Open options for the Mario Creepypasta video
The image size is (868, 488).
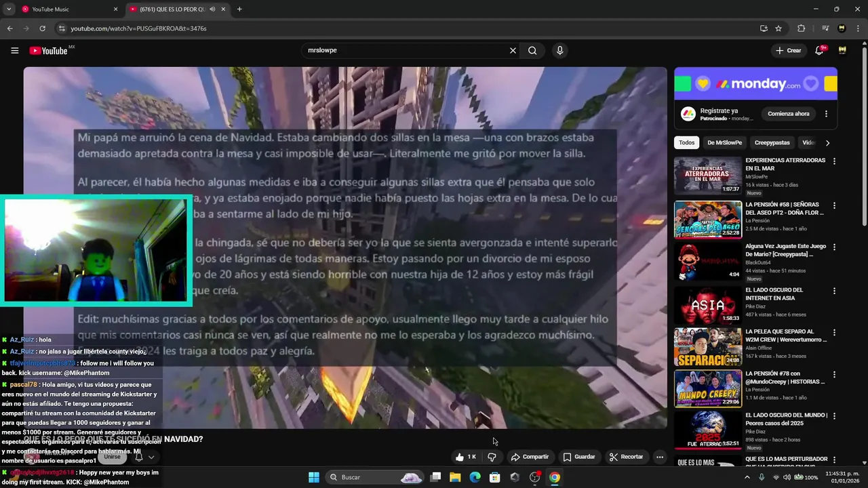coord(834,247)
